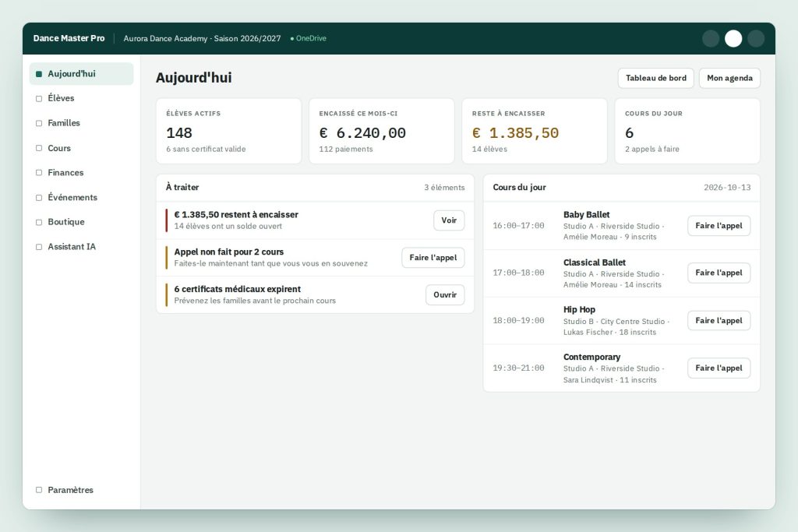This screenshot has height=532, width=798.
Task: Click '2 appels à faire' text
Action: coord(652,149)
